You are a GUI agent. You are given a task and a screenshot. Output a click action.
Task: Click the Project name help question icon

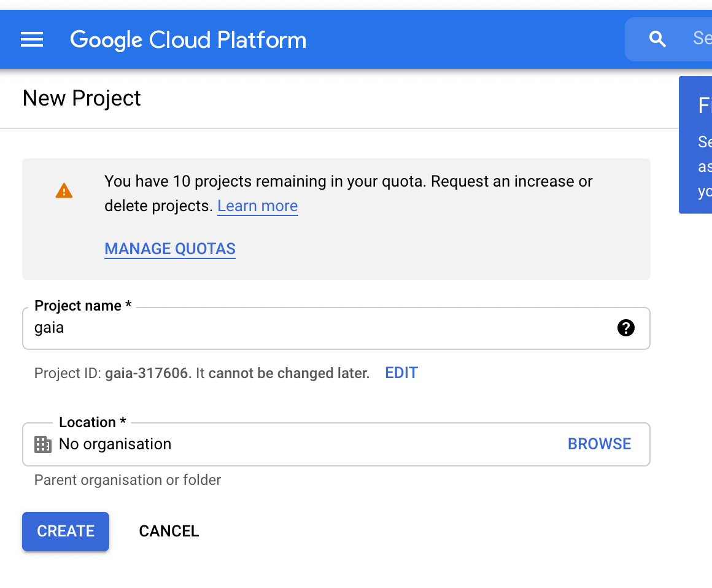tap(625, 328)
